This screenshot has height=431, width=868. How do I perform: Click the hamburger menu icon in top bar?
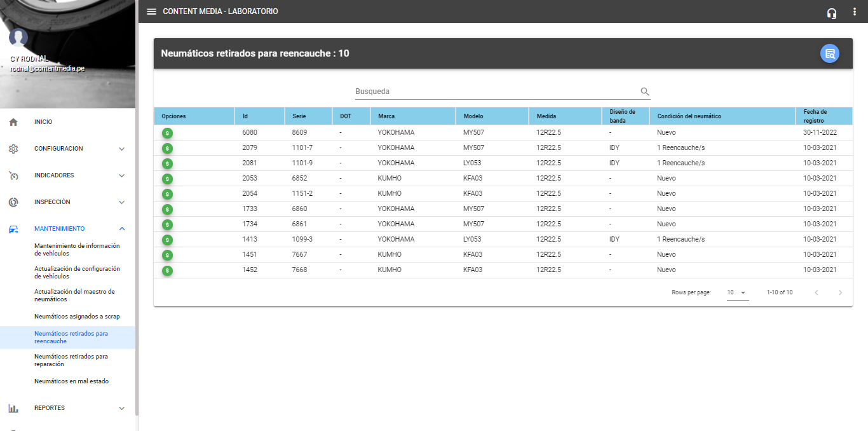pos(151,11)
